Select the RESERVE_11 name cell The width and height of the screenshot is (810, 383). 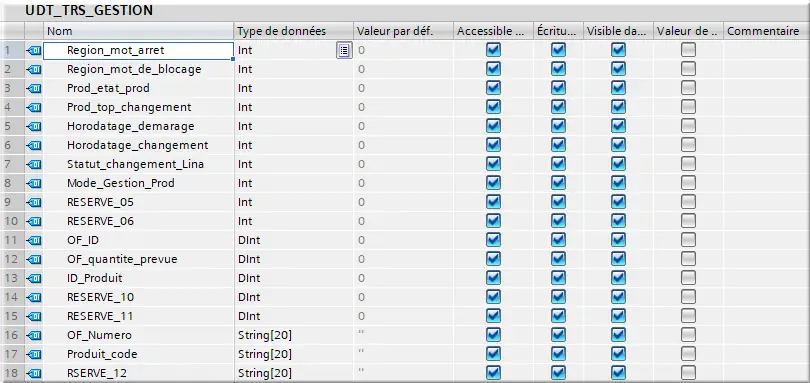[138, 316]
